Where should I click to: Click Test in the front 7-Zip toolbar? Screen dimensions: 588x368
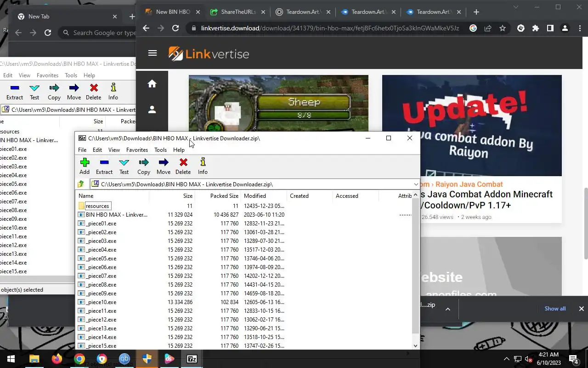(x=124, y=166)
